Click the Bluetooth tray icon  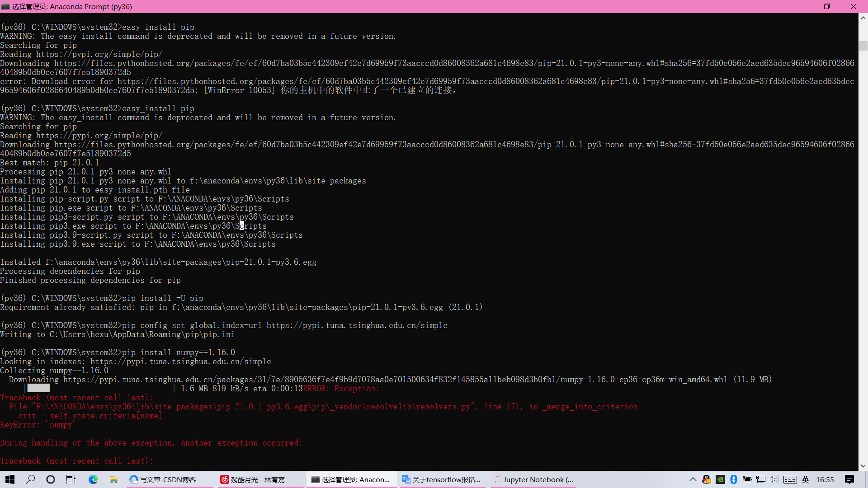[x=734, y=479]
